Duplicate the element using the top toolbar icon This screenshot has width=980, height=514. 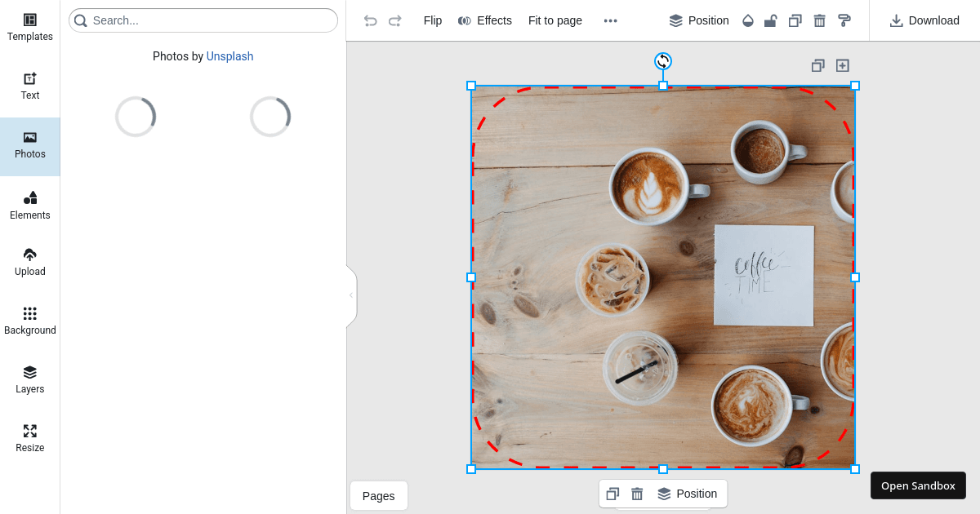(795, 20)
